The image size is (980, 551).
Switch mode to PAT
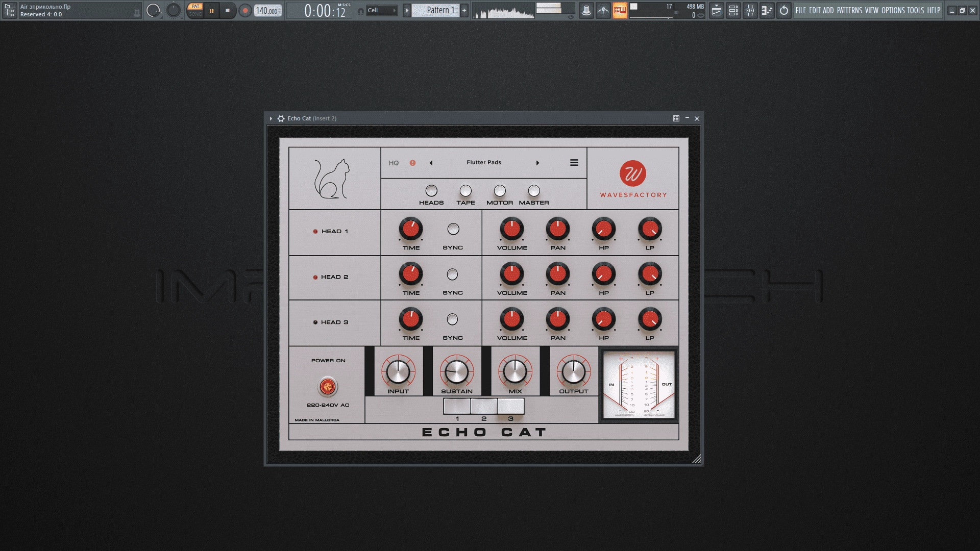point(195,7)
